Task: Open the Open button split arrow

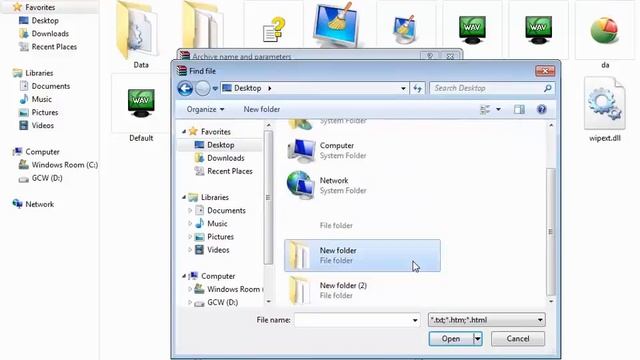Action: coord(478,339)
